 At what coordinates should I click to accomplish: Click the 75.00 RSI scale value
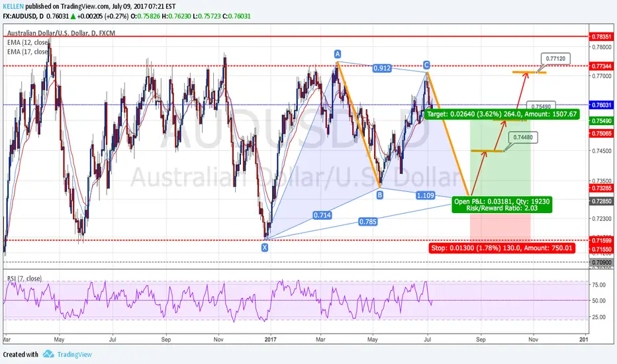coord(598,285)
